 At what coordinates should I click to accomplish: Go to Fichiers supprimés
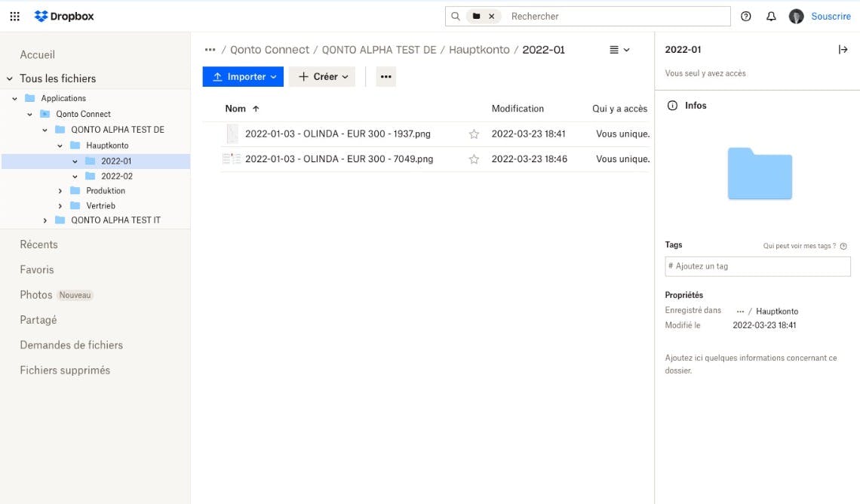click(66, 370)
